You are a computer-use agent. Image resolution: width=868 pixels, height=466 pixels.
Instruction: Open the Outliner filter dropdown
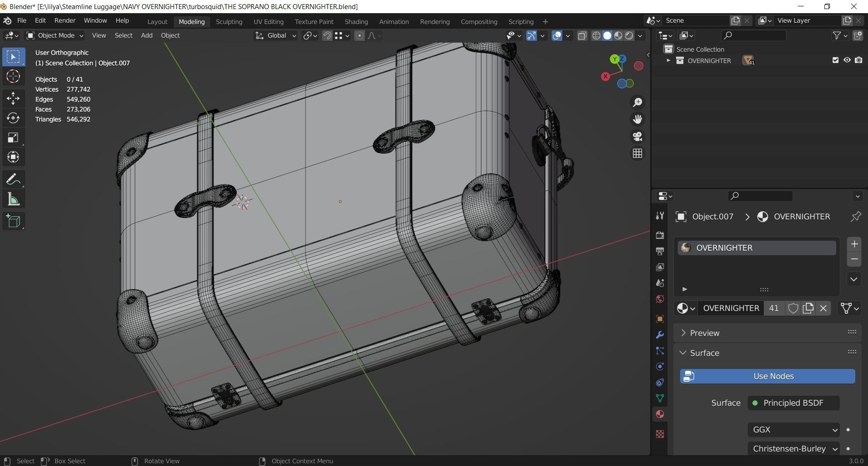840,35
